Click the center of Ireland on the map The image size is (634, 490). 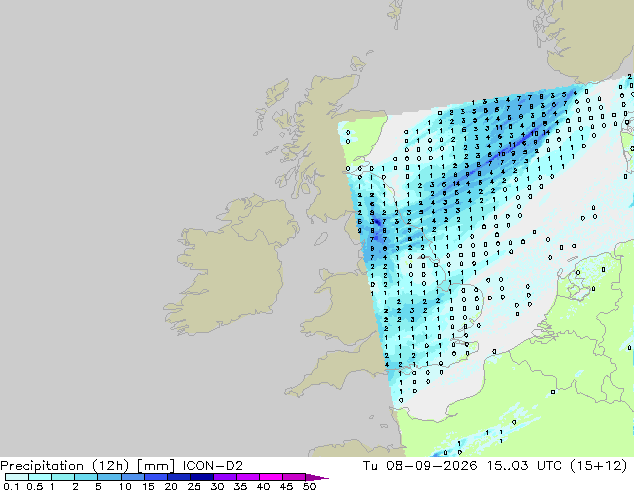pyautogui.click(x=230, y=265)
